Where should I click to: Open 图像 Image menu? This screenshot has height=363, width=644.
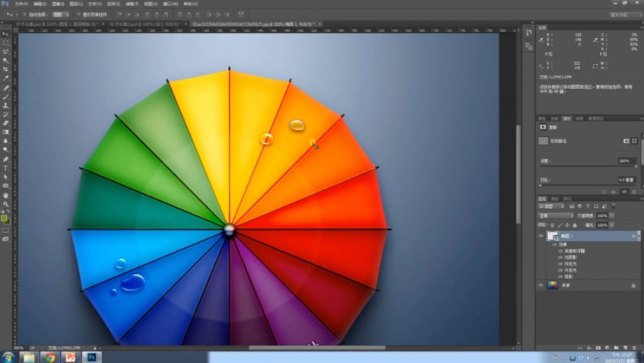pyautogui.click(x=58, y=4)
